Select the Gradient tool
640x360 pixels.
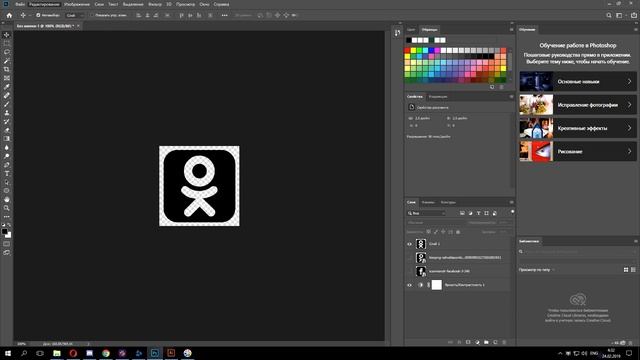pos(7,139)
